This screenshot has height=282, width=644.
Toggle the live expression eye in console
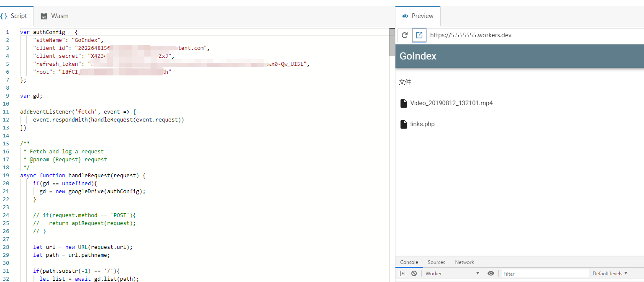click(x=491, y=274)
